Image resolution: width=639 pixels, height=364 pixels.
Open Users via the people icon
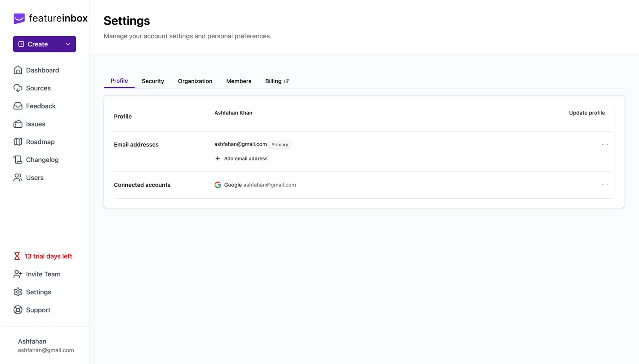point(18,178)
